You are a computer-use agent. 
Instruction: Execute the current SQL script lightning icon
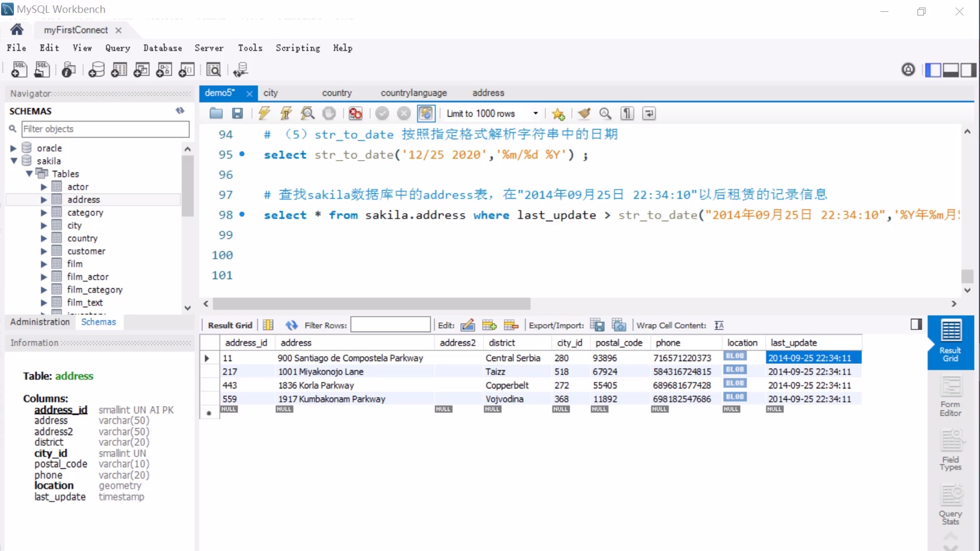click(264, 113)
